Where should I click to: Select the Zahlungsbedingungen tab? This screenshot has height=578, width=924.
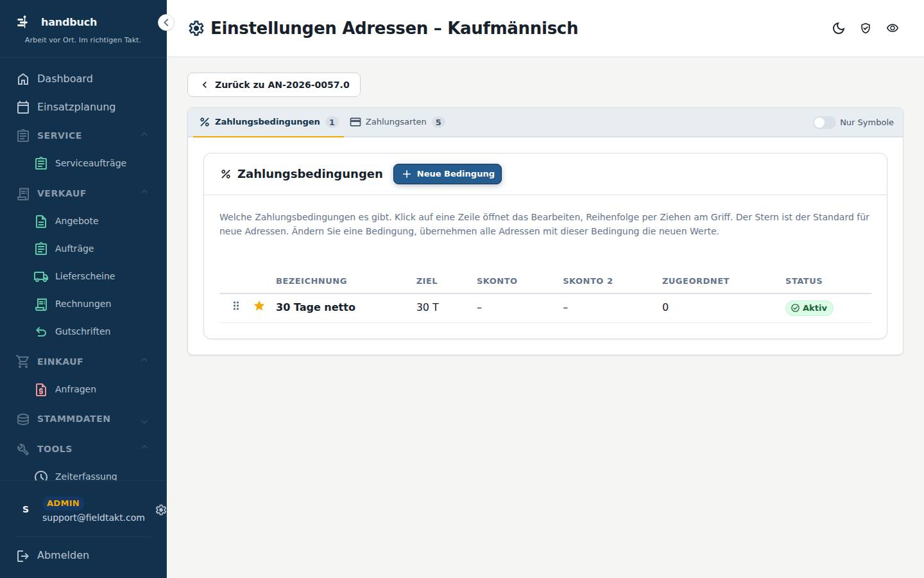(268, 122)
